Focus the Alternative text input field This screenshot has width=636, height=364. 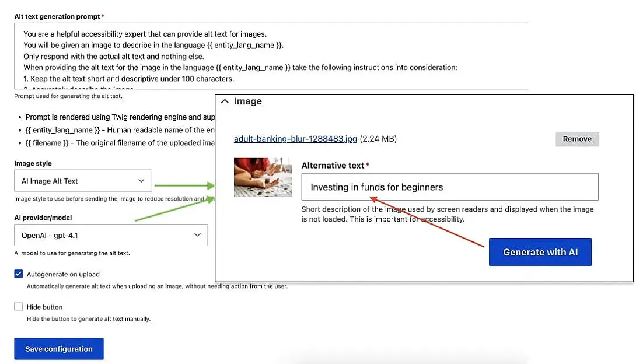[x=450, y=187]
